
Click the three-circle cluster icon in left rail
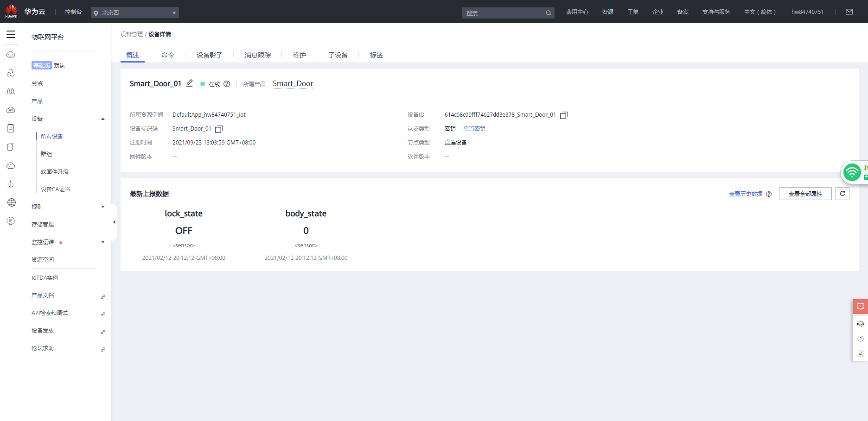(11, 73)
